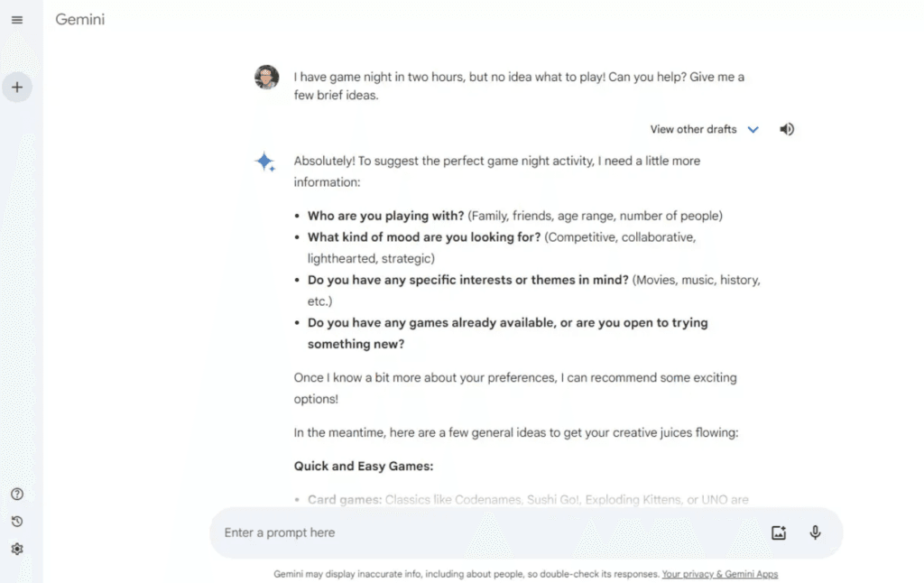Listen to response with speaker icon
924x583 pixels.
[x=787, y=129]
